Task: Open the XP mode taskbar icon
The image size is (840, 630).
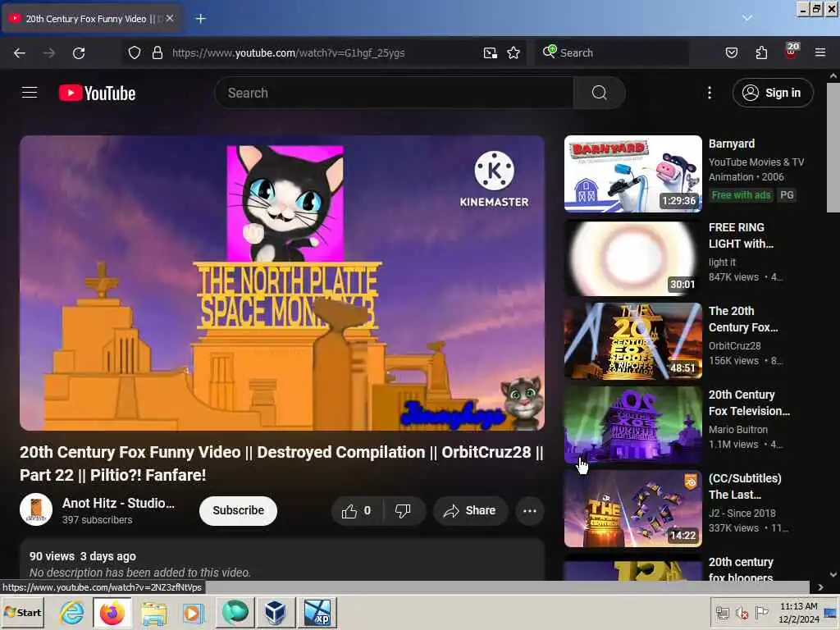Action: 317,612
